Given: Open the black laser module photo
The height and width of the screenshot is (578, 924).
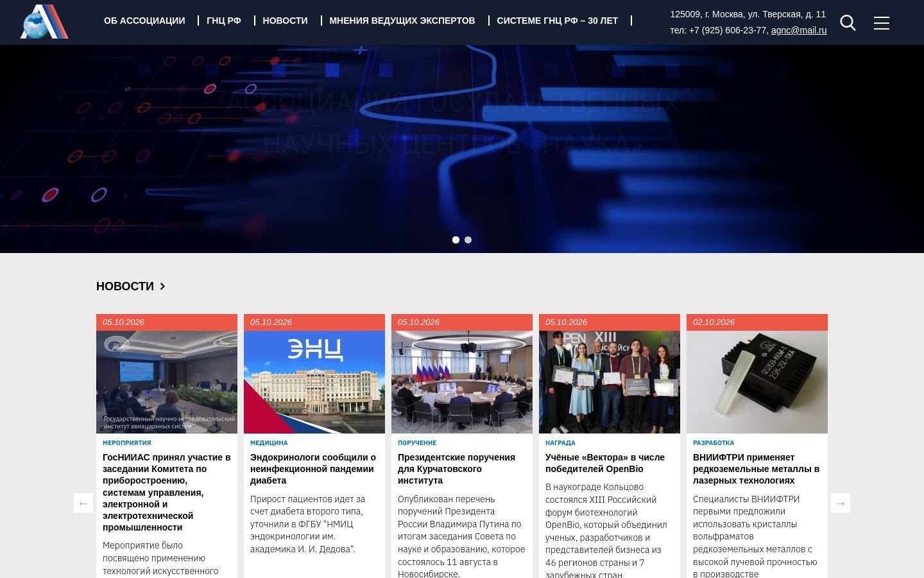Looking at the screenshot, I should pos(757,382).
